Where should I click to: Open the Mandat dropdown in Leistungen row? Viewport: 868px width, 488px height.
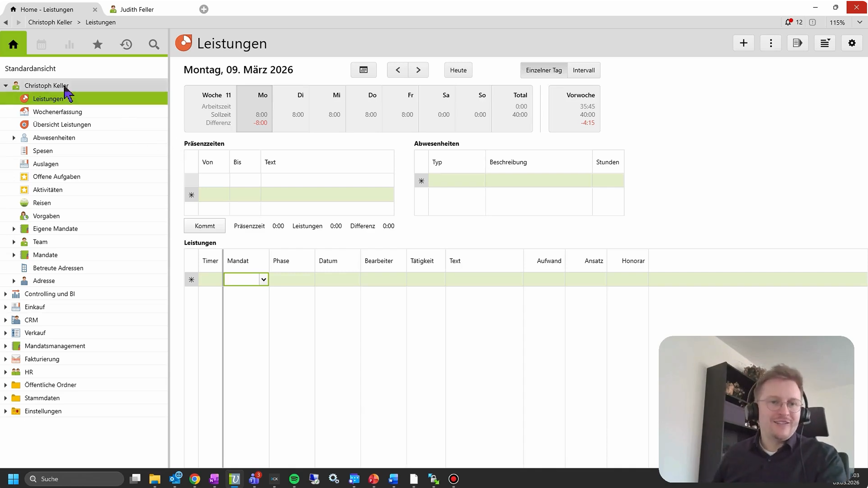click(x=264, y=279)
